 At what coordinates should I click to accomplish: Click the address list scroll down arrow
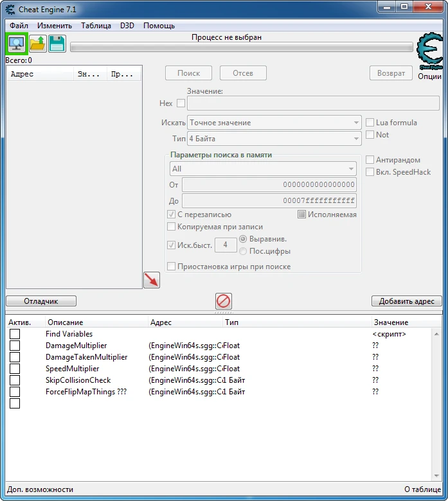coord(436,476)
